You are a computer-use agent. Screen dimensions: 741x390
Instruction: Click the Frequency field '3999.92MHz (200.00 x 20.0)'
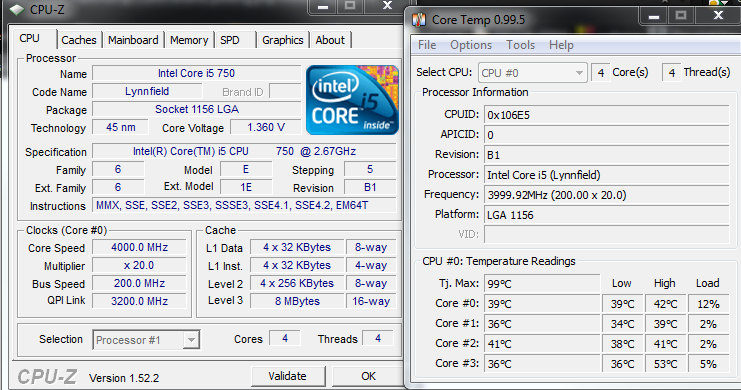[607, 195]
